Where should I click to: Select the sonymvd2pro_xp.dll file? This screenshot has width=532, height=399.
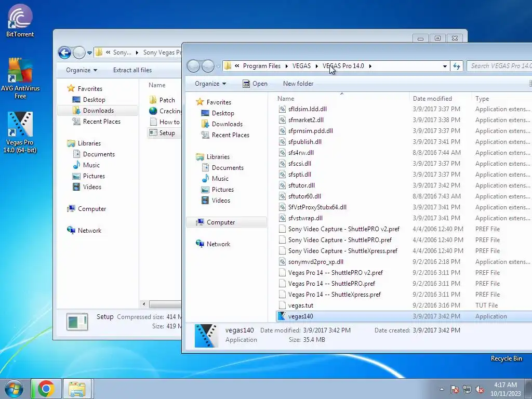pos(315,262)
